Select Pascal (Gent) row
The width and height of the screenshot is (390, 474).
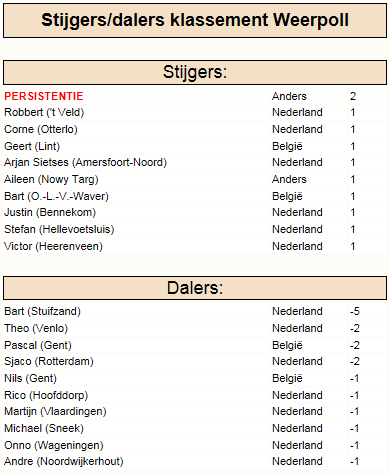pos(195,345)
